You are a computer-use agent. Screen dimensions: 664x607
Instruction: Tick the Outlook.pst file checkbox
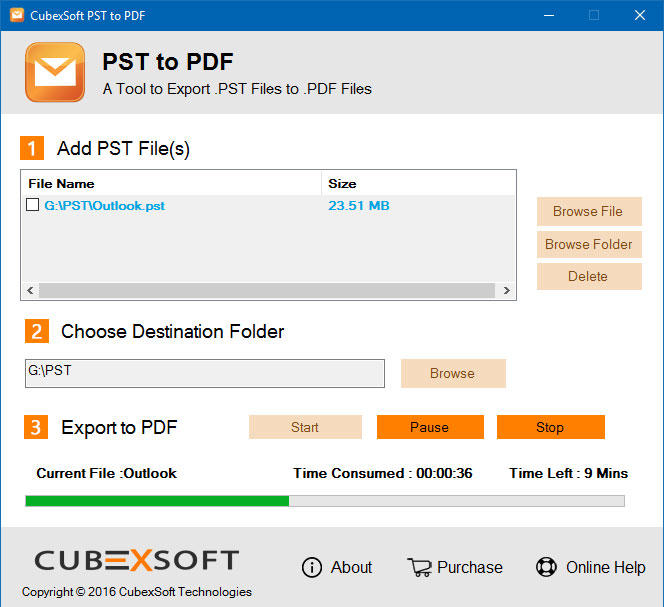33,205
